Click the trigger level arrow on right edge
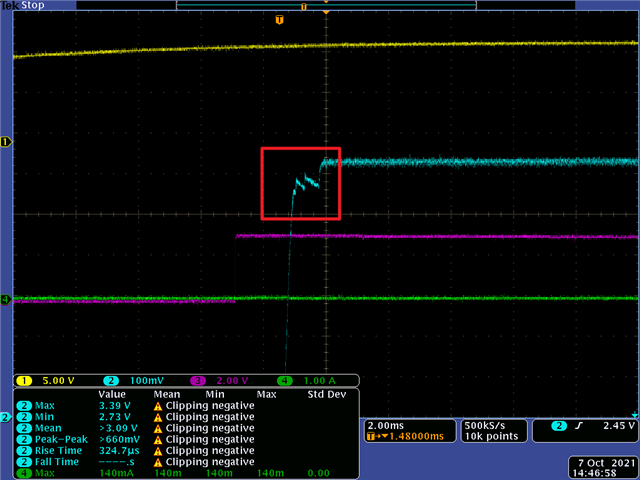Image resolution: width=640 pixels, height=480 pixels. click(x=635, y=415)
